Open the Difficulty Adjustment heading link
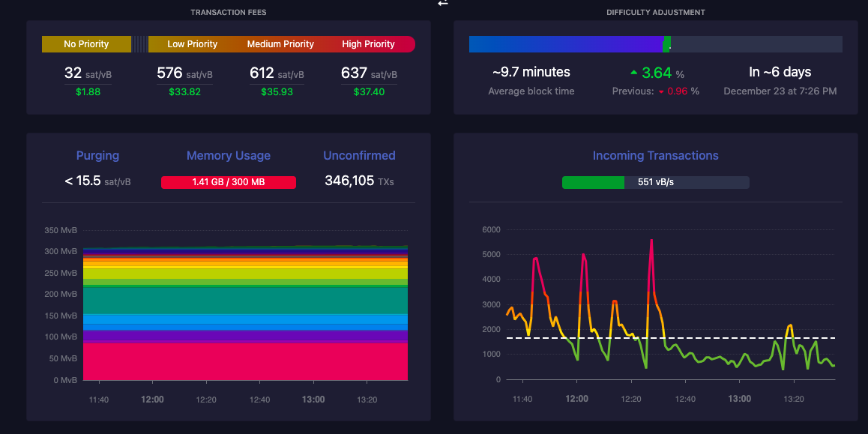This screenshot has height=434, width=868. [655, 12]
